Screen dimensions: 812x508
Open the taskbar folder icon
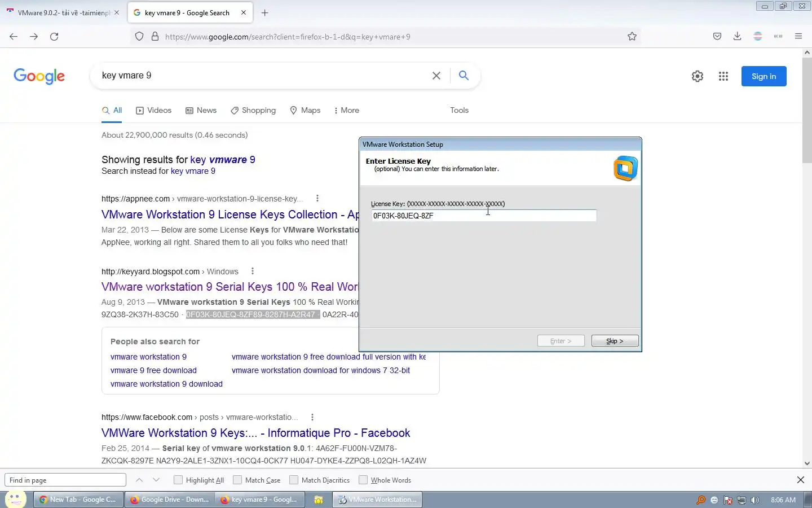[x=319, y=500]
